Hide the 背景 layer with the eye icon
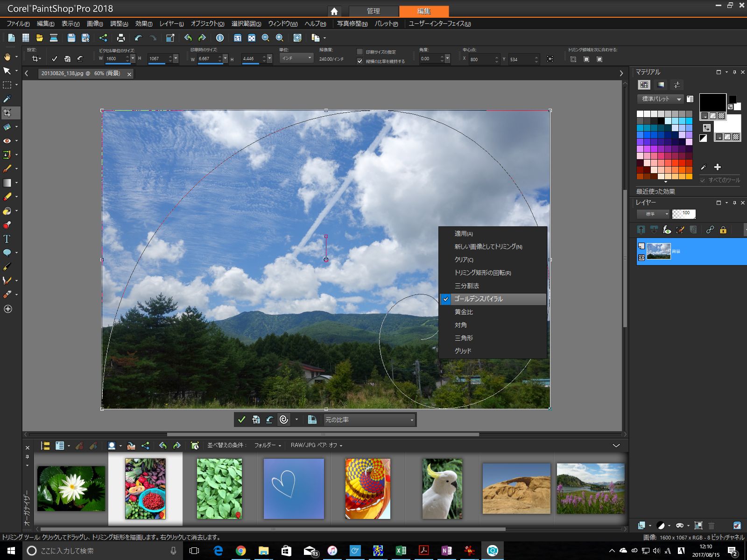 tap(641, 257)
